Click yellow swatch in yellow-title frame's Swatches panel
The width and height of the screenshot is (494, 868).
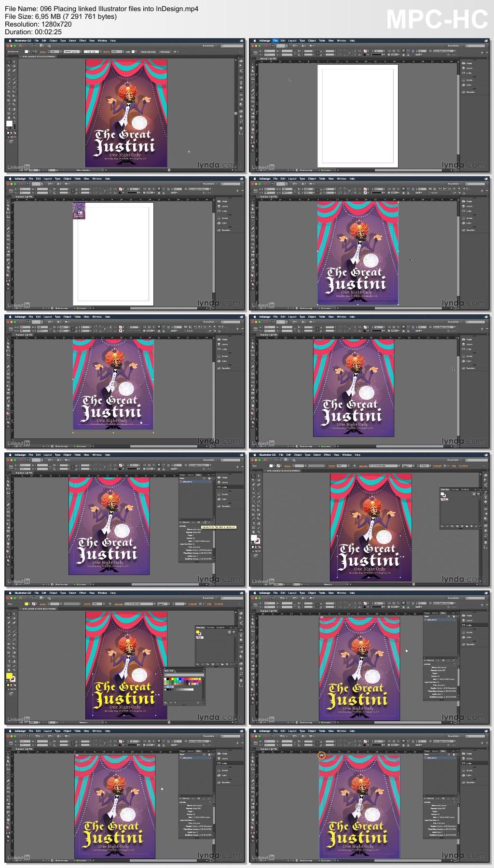click(198, 632)
